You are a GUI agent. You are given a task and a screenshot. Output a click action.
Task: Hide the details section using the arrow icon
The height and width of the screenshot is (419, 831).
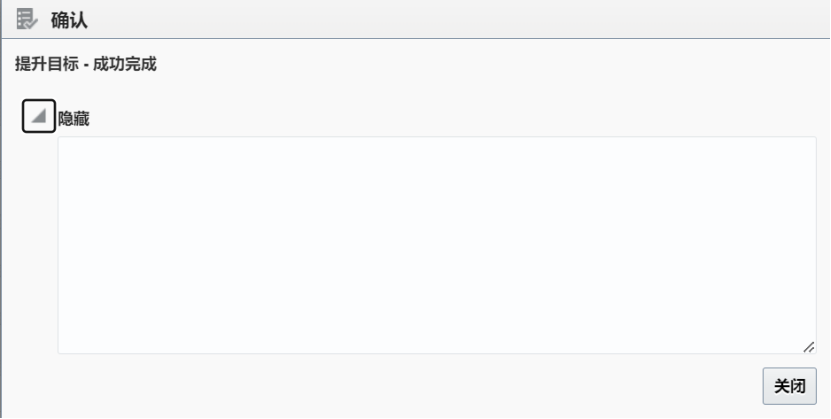tap(39, 116)
